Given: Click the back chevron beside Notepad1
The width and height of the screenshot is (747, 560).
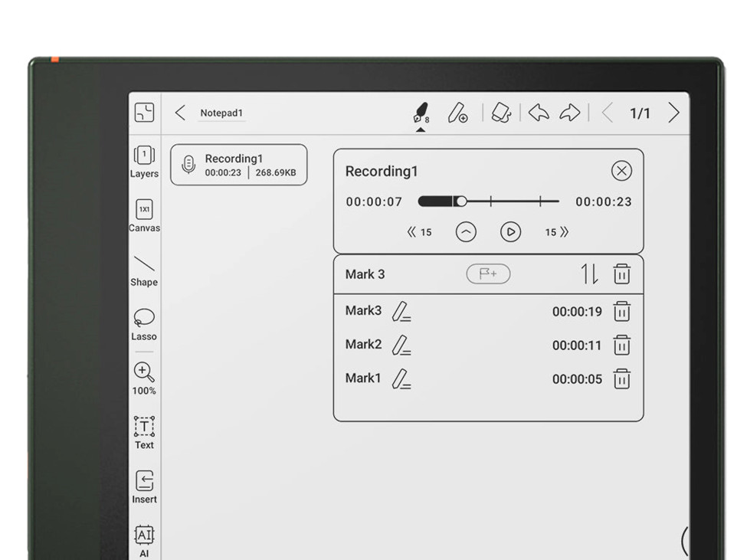Looking at the screenshot, I should (x=181, y=112).
